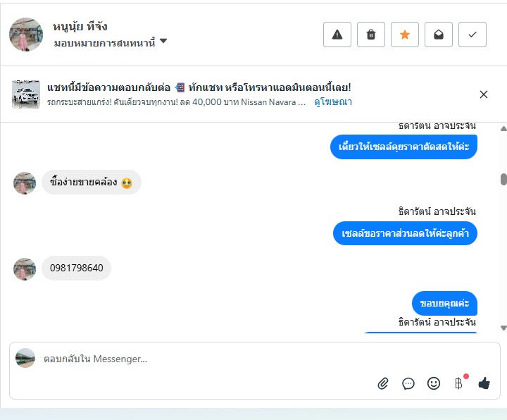Click the spam warning triangle icon
The image size is (507, 420).
pos(337,35)
